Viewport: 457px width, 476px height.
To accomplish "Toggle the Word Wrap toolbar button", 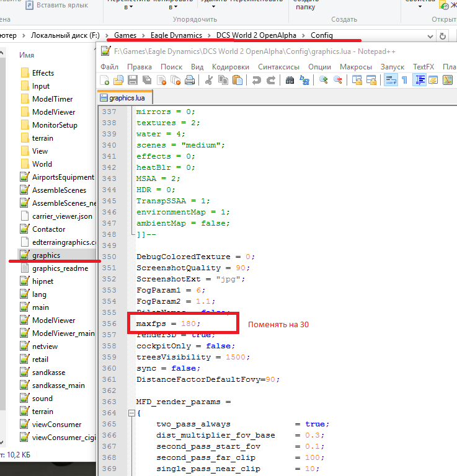I will click(391, 80).
